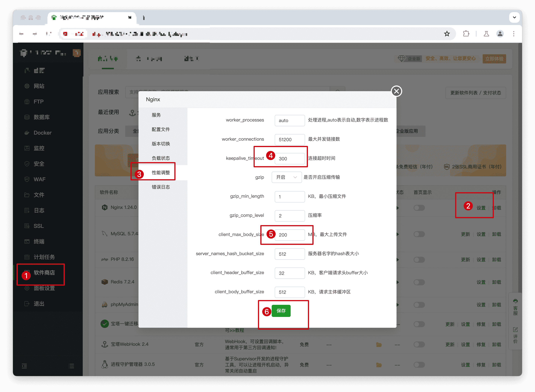Click the green 保存 button
This screenshot has width=535, height=392.
pyautogui.click(x=281, y=311)
